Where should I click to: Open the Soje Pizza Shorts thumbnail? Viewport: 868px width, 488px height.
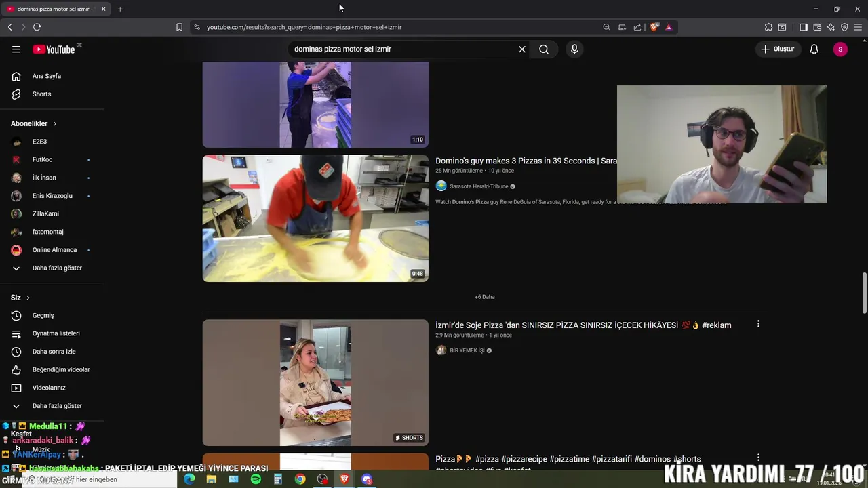(315, 382)
